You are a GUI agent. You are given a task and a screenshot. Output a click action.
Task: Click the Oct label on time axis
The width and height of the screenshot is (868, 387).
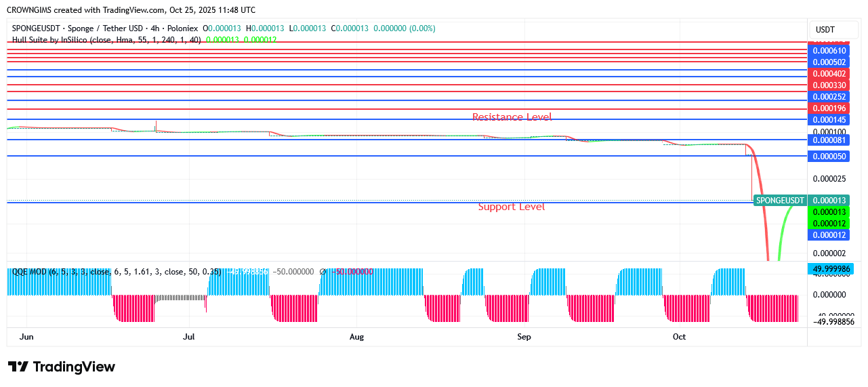[x=679, y=337]
